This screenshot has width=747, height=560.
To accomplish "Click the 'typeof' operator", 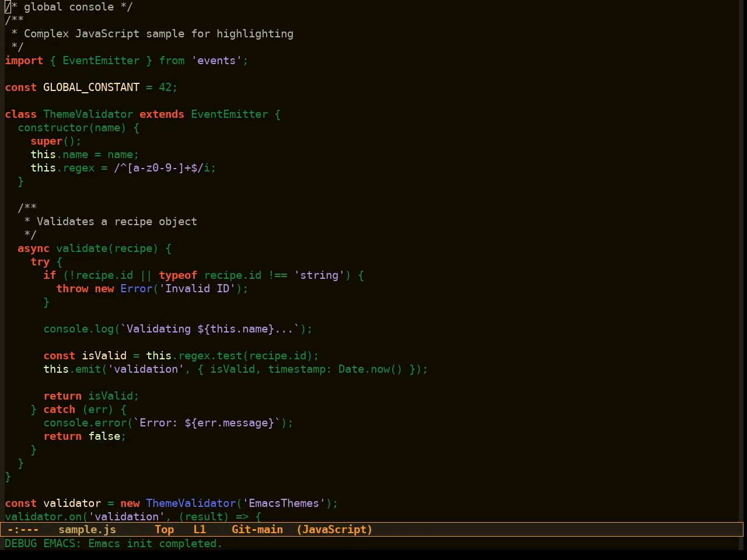I will (x=178, y=275).
